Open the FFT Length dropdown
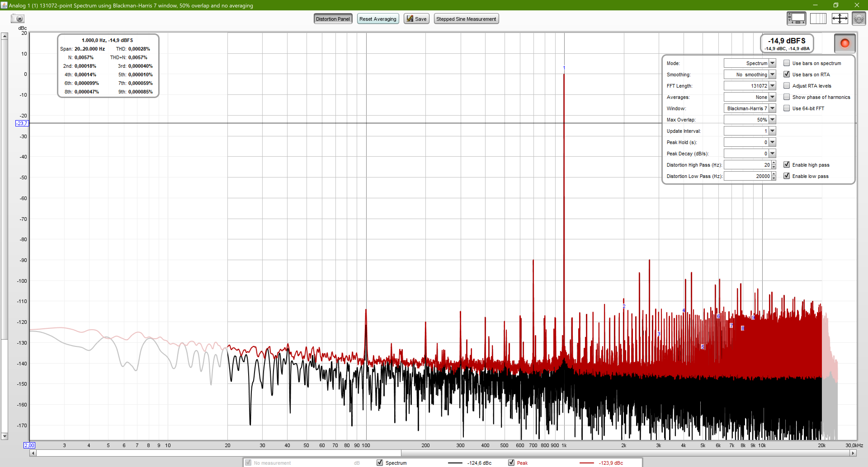Image resolution: width=868 pixels, height=467 pixels. [x=772, y=86]
